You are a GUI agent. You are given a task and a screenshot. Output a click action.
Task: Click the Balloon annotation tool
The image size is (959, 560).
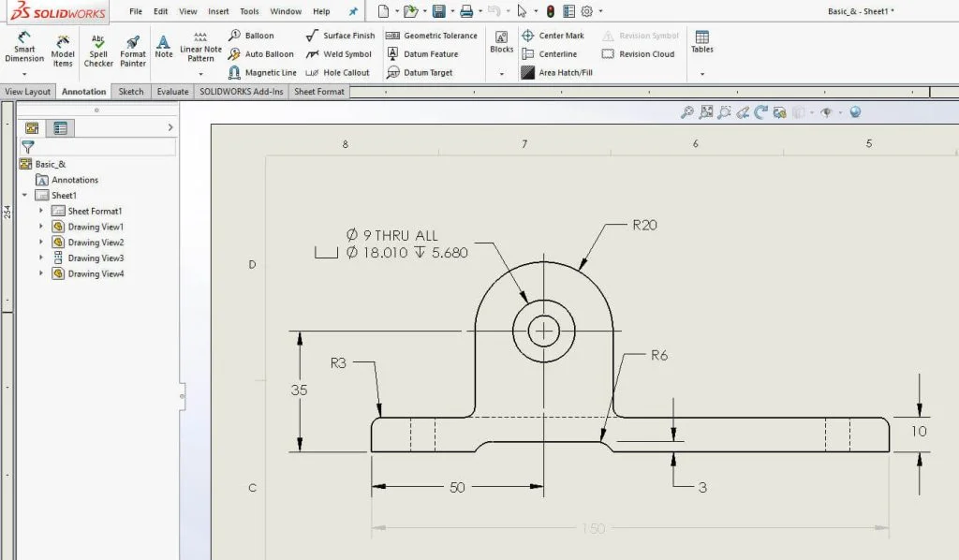251,36
